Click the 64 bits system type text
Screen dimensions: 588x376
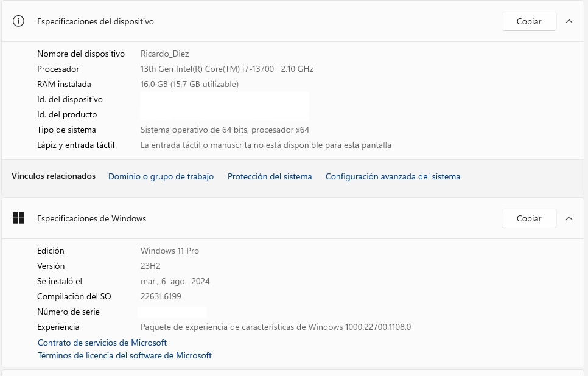[x=225, y=130]
